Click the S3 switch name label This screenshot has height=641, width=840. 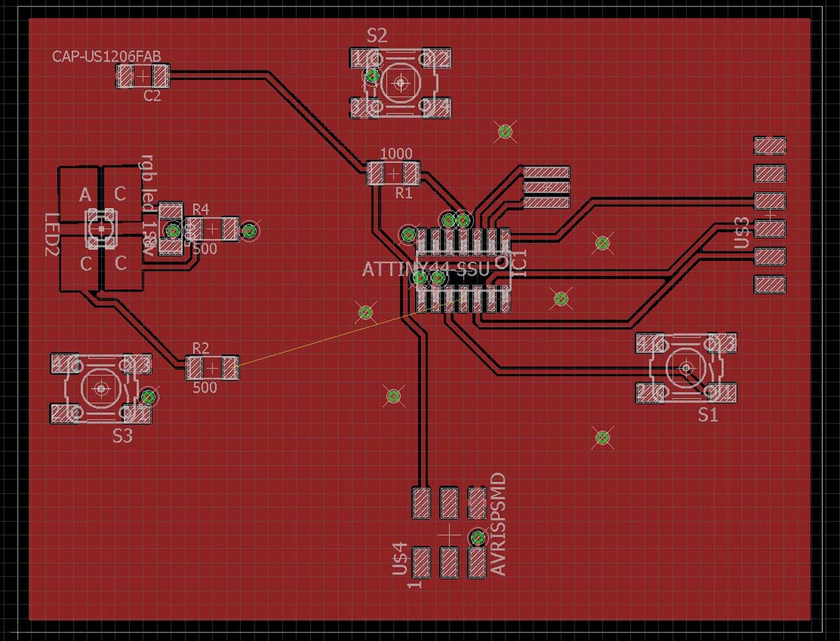122,436
